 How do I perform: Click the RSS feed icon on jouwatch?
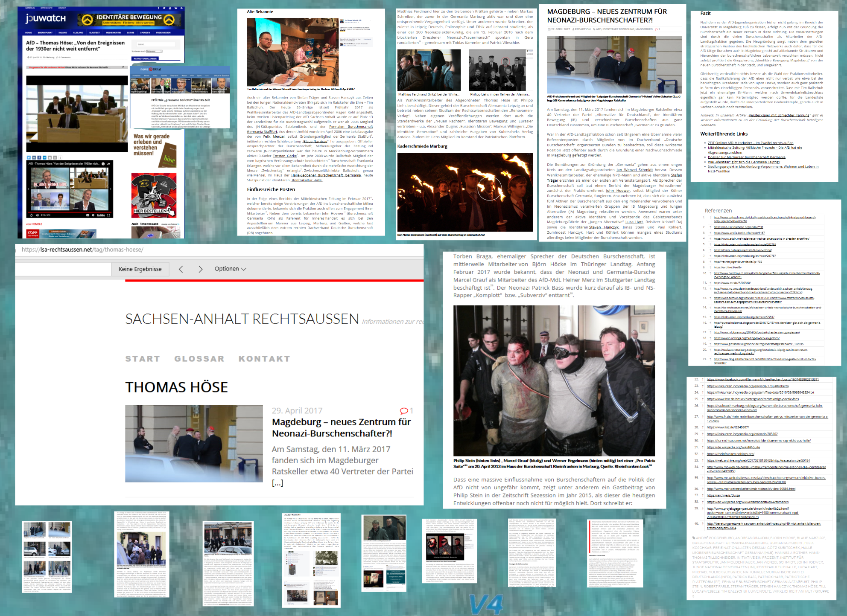pyautogui.click(x=181, y=8)
